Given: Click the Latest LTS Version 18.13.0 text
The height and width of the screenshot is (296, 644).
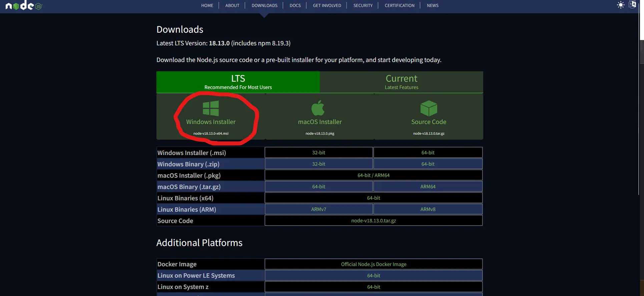Looking at the screenshot, I should coord(223,43).
